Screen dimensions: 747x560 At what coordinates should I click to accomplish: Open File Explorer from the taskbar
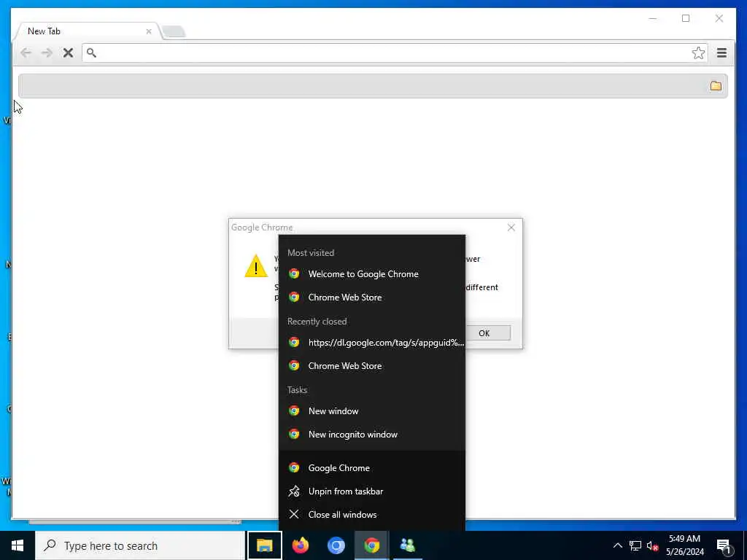[264, 545]
